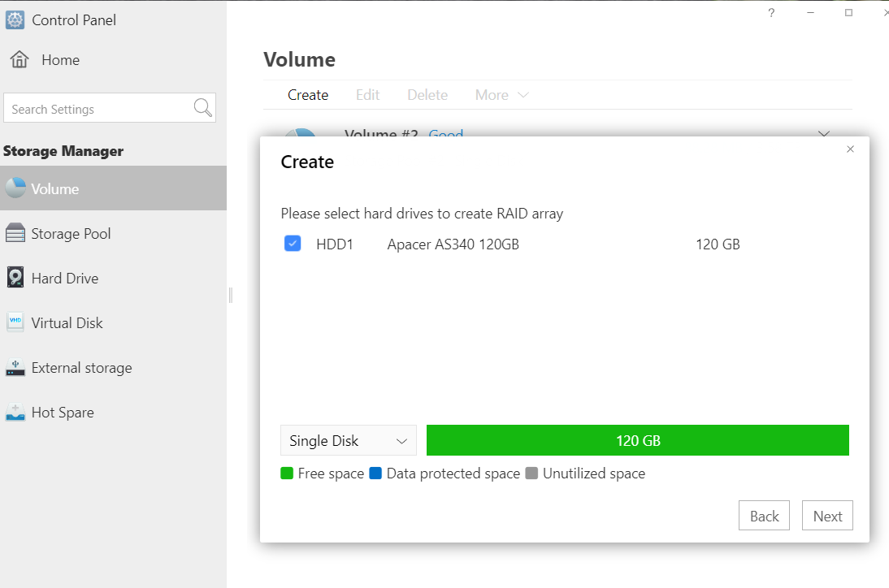Click the Apacer AS340 120GB drive name
Image resolution: width=889 pixels, height=588 pixels.
point(453,244)
